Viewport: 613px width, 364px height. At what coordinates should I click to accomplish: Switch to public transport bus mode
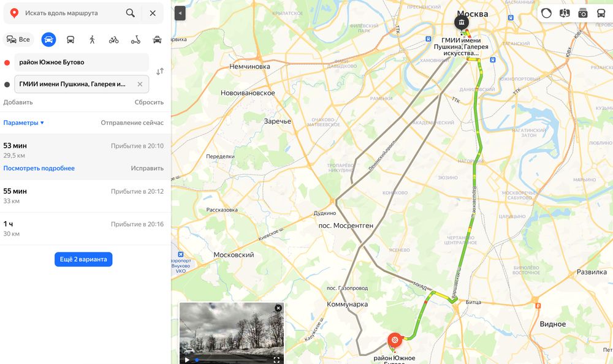pos(70,39)
